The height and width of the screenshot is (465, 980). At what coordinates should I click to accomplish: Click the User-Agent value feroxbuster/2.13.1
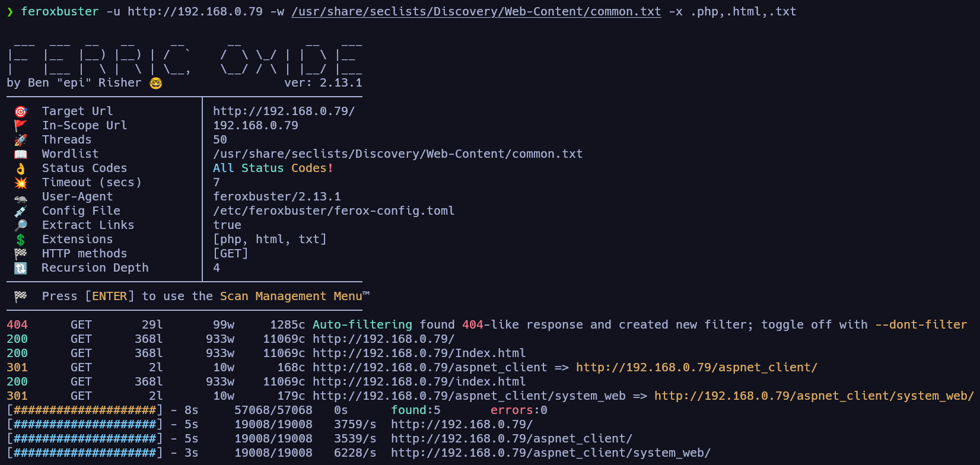tap(277, 197)
